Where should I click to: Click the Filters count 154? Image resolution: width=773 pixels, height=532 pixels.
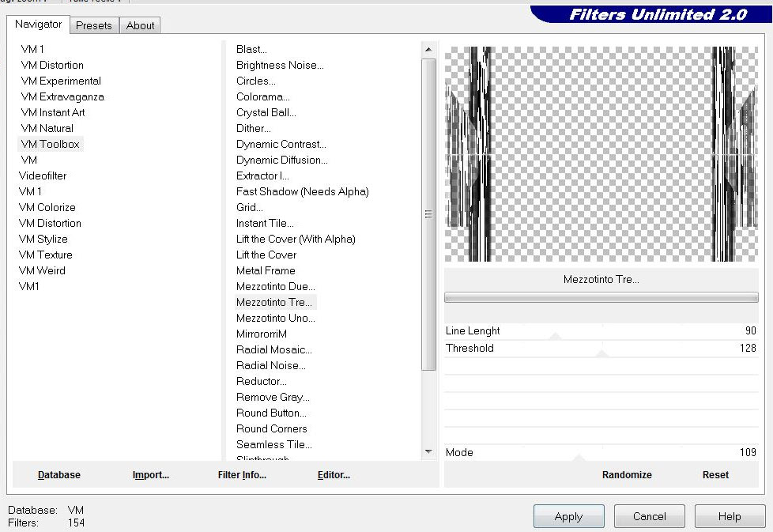[x=77, y=523]
